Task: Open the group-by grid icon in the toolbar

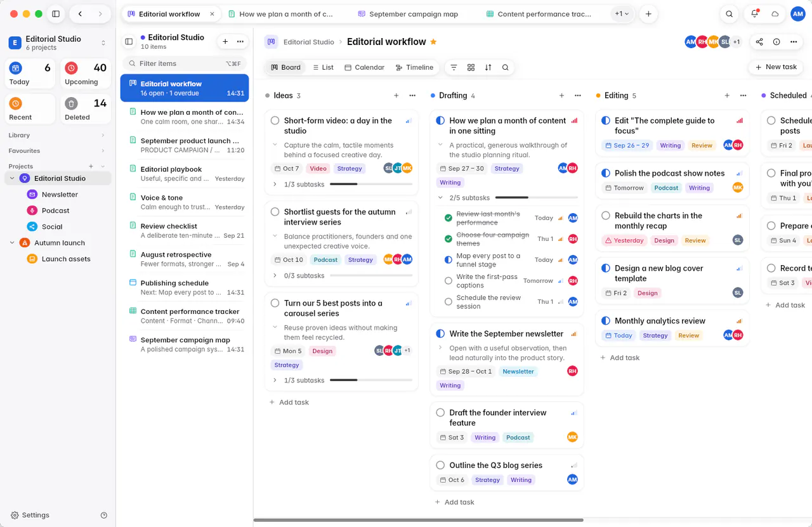Action: coord(471,67)
